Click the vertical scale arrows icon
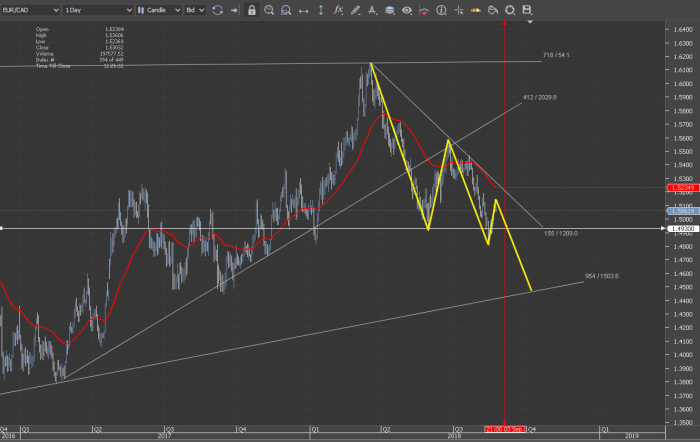Viewport: 700px width, 442px height. [x=321, y=10]
